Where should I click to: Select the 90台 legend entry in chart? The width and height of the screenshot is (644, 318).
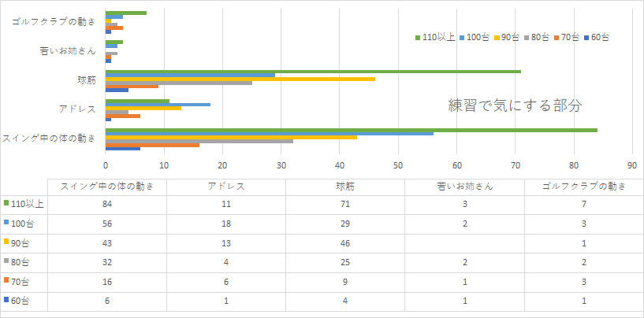click(x=505, y=37)
